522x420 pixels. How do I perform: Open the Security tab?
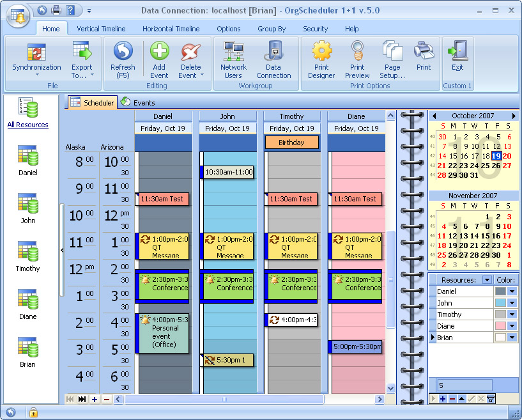[315, 29]
